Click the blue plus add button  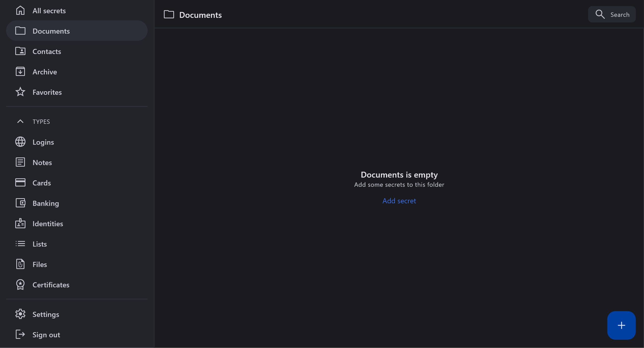click(621, 325)
